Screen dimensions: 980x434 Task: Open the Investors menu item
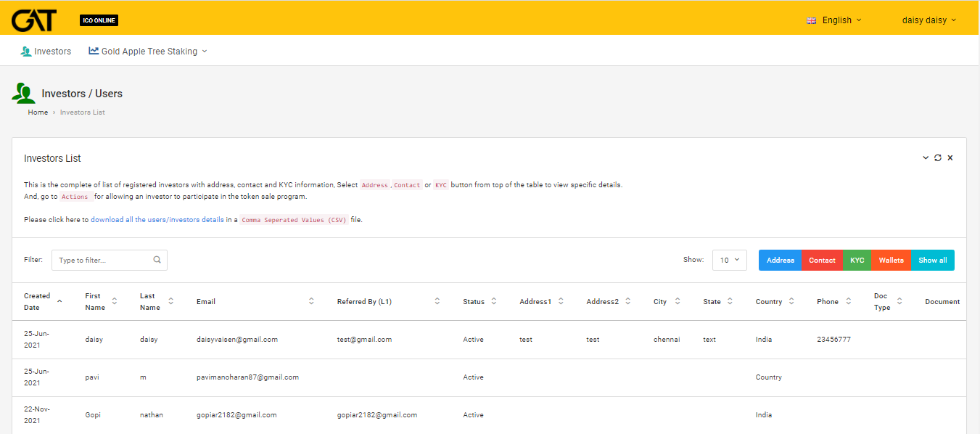46,52
